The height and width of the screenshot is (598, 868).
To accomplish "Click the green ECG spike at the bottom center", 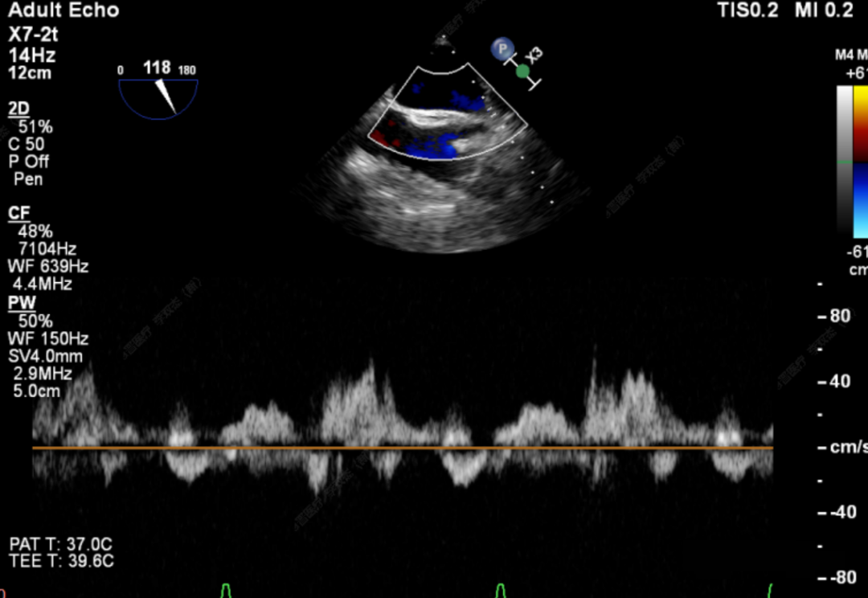I will click(x=500, y=591).
